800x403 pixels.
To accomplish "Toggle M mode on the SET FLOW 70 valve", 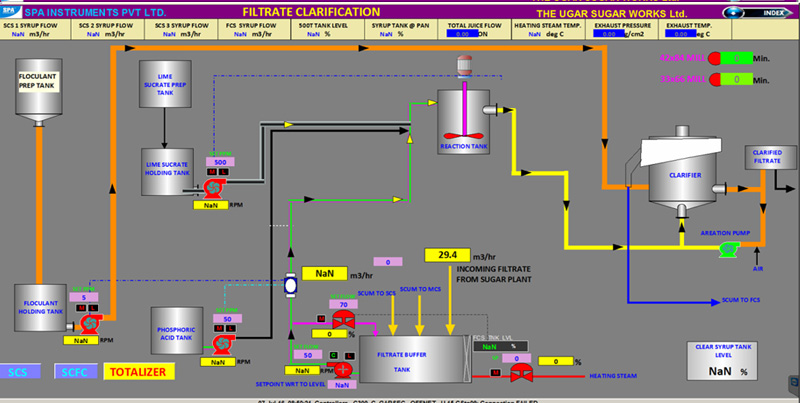I will (321, 319).
